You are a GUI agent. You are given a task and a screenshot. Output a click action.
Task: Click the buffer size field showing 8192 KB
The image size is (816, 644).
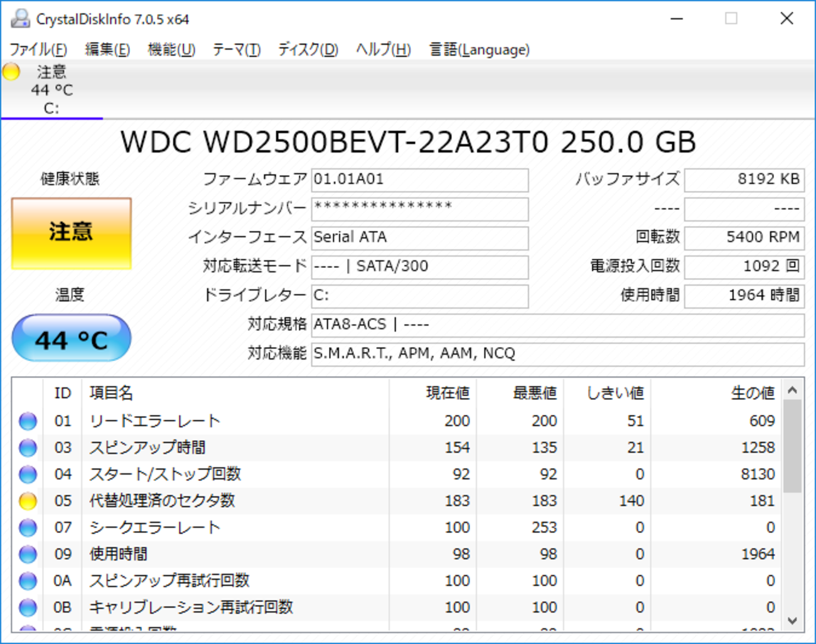(x=744, y=180)
